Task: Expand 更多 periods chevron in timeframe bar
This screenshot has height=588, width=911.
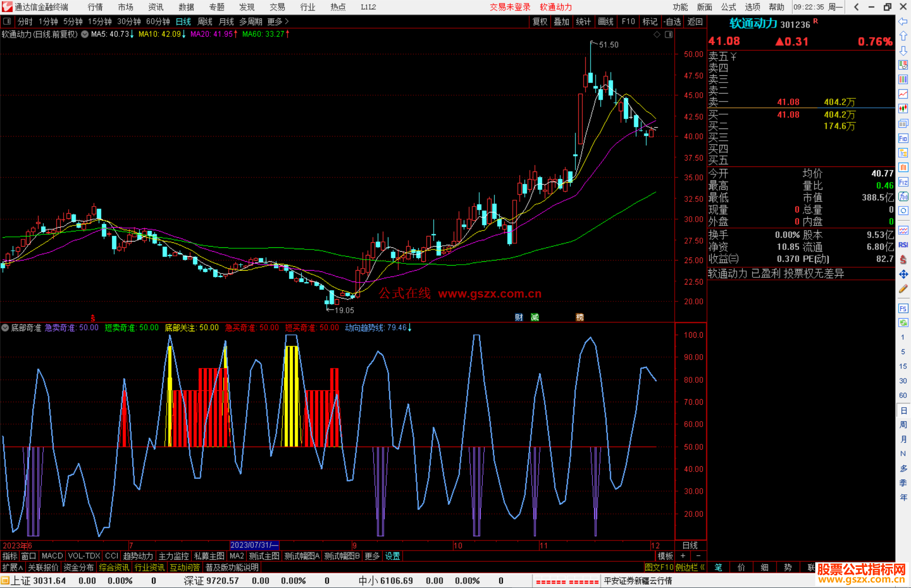Action: point(287,21)
